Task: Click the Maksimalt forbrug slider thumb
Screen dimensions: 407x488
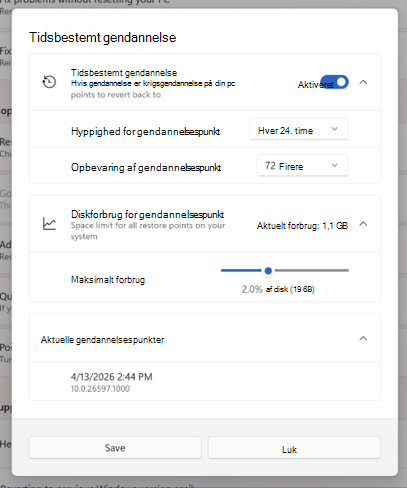Action: point(268,271)
